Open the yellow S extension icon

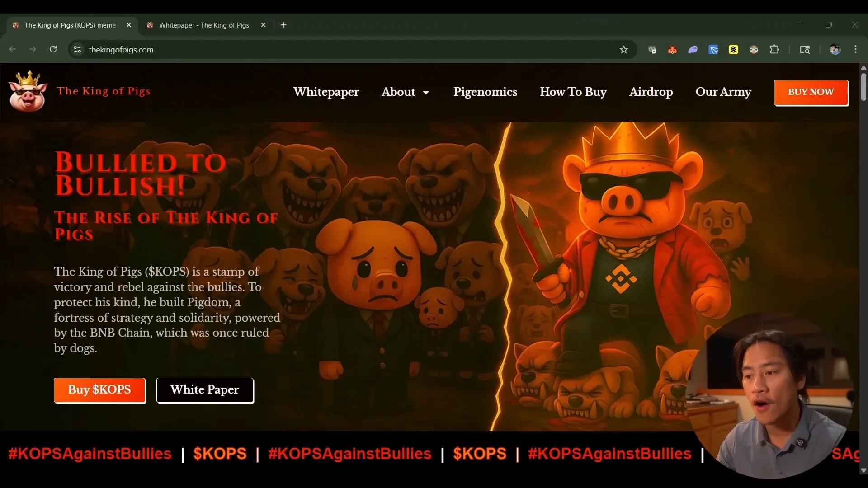tap(733, 50)
